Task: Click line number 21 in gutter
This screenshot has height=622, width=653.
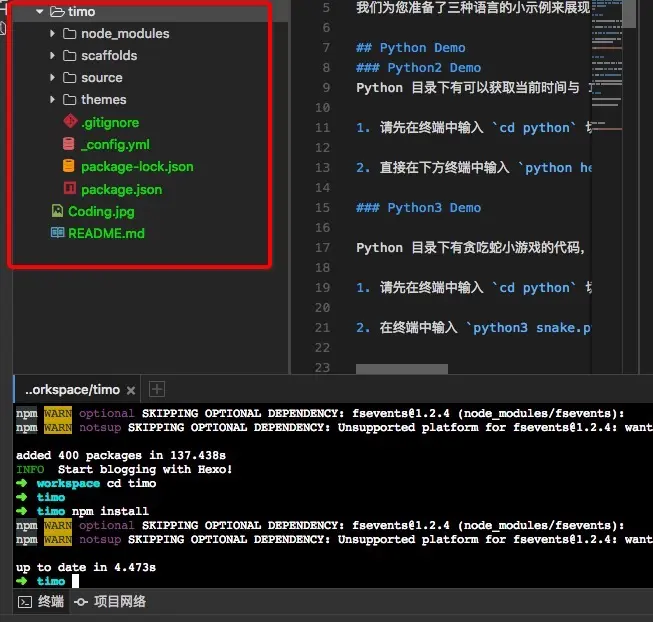Action: coord(322,327)
